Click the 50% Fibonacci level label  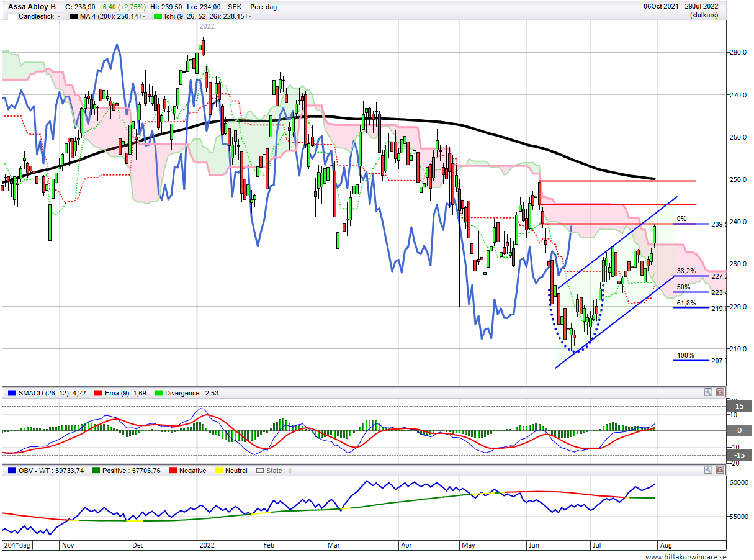[x=683, y=287]
